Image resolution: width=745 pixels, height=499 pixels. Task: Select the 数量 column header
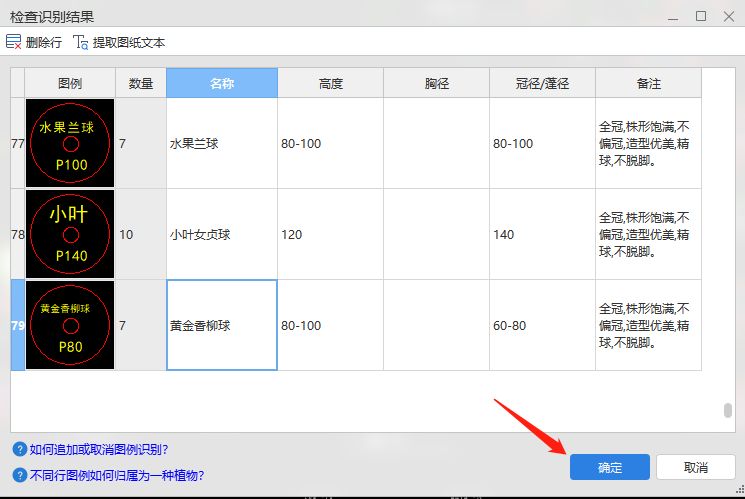pyautogui.click(x=141, y=83)
